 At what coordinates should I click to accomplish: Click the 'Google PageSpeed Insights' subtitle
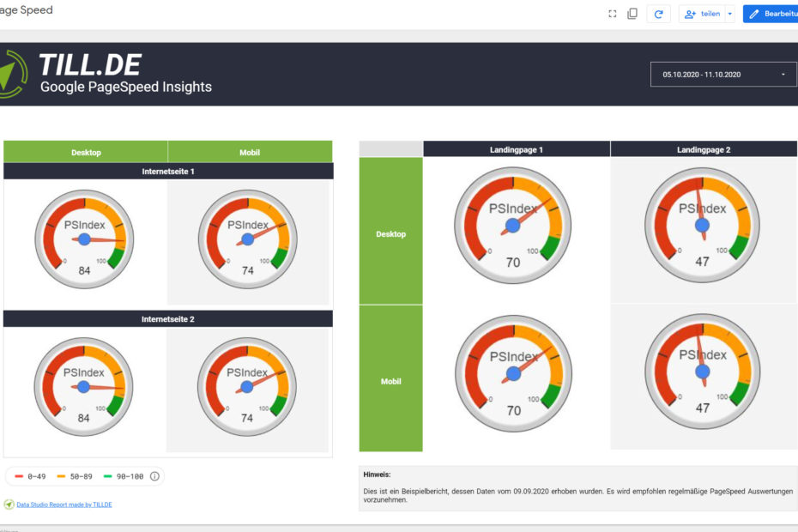pyautogui.click(x=125, y=87)
